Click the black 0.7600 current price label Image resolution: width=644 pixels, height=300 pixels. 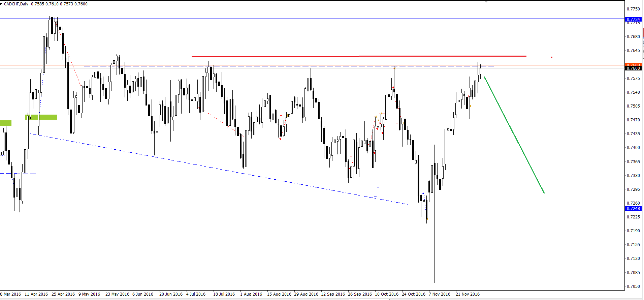coord(634,68)
